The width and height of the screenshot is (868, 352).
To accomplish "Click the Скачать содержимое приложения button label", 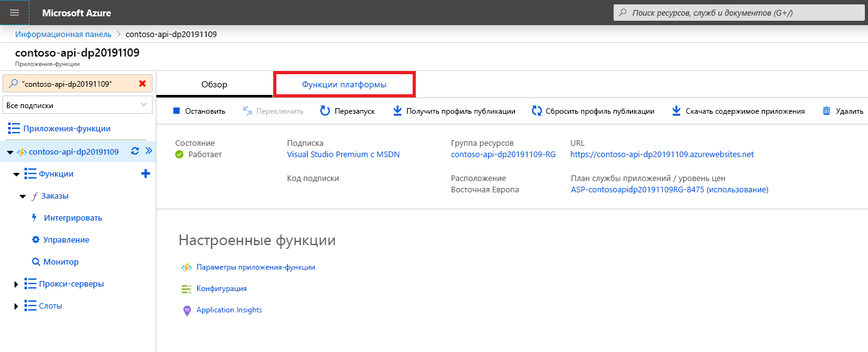I will pos(745,111).
